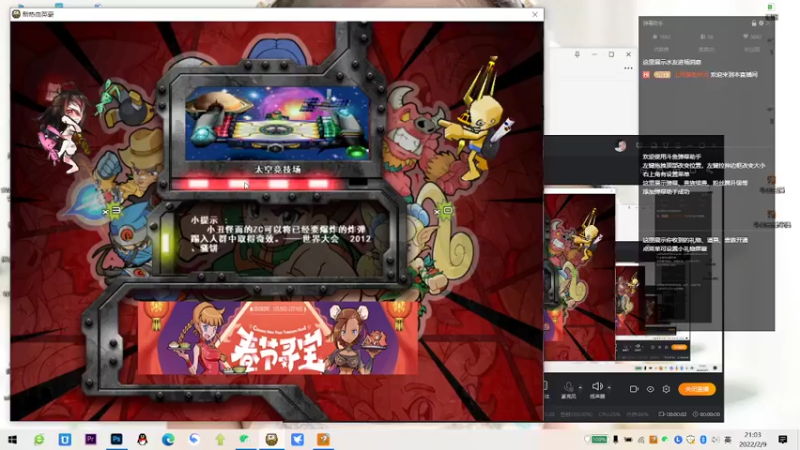
Task: Click the red loading progress bar
Action: pyautogui.click(x=270, y=183)
